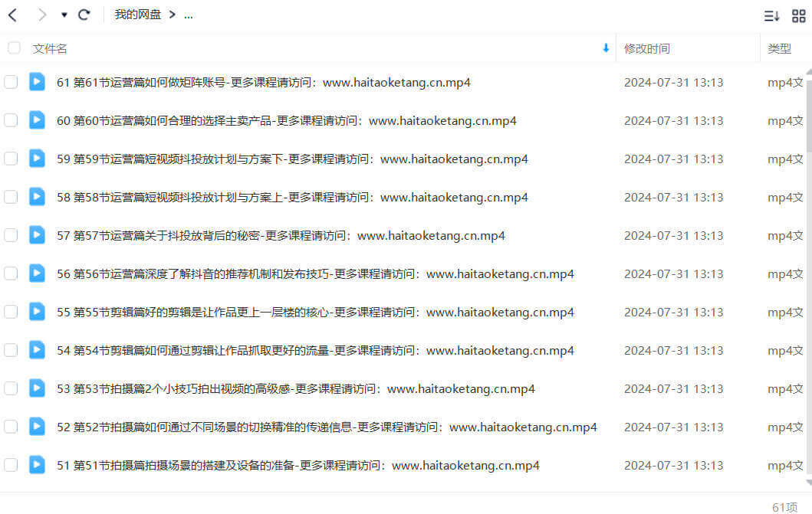Check the box for file 52 不同场景

11,427
